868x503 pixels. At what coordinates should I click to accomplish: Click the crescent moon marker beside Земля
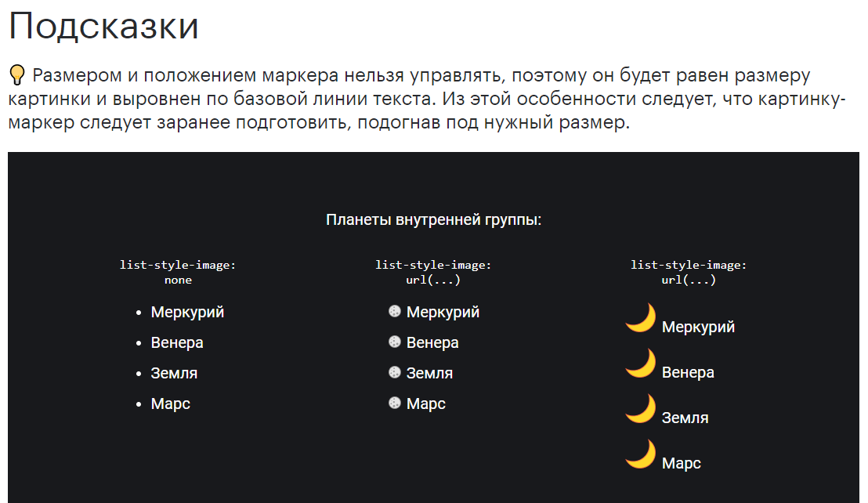pyautogui.click(x=641, y=408)
